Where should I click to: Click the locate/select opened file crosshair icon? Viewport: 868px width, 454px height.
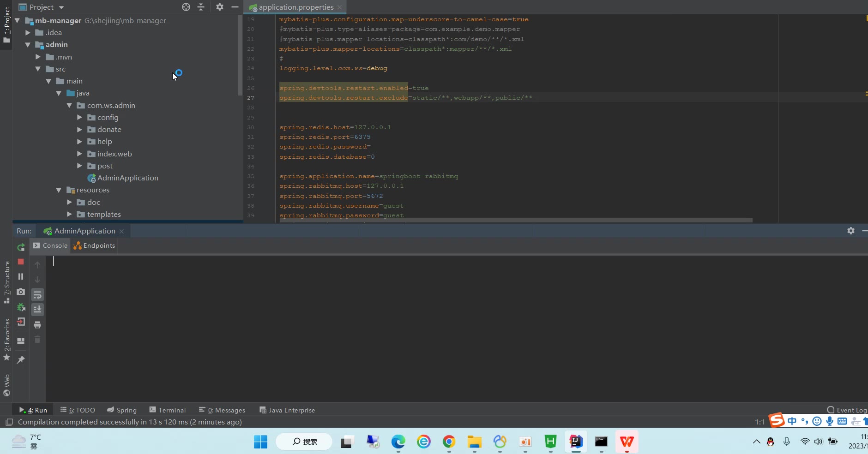click(x=186, y=7)
